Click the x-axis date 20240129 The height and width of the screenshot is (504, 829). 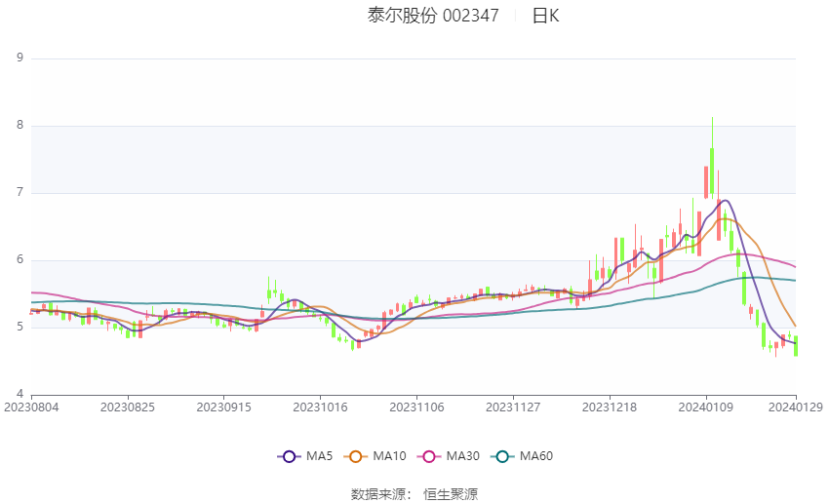(x=796, y=407)
